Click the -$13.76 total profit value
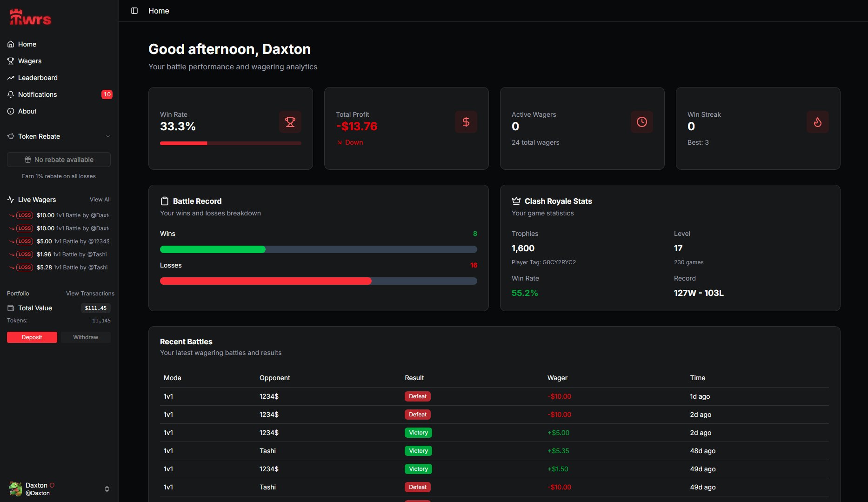 357,127
